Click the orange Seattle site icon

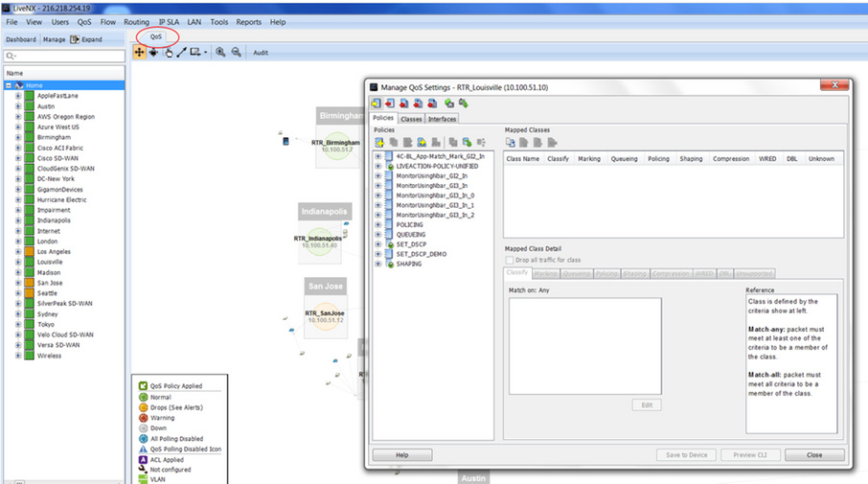tap(30, 293)
